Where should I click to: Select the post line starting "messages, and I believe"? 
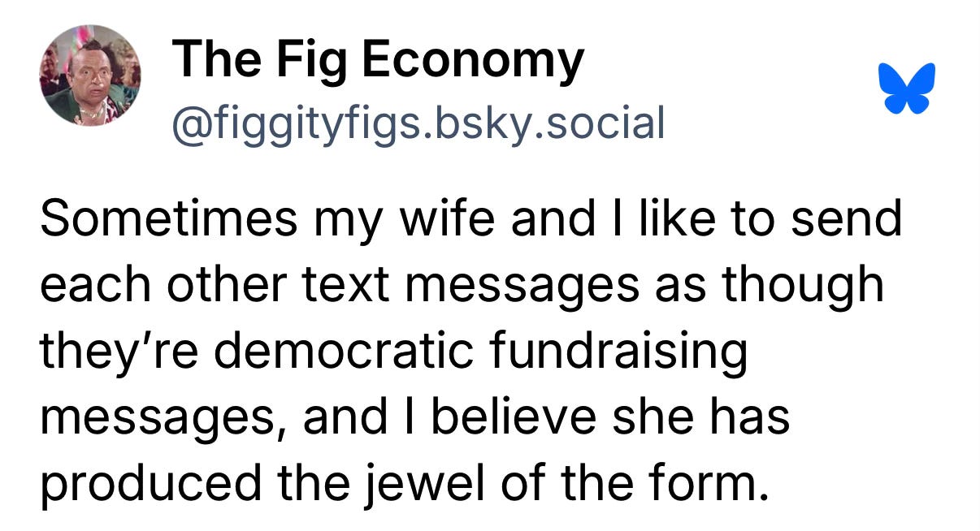pyautogui.click(x=414, y=418)
